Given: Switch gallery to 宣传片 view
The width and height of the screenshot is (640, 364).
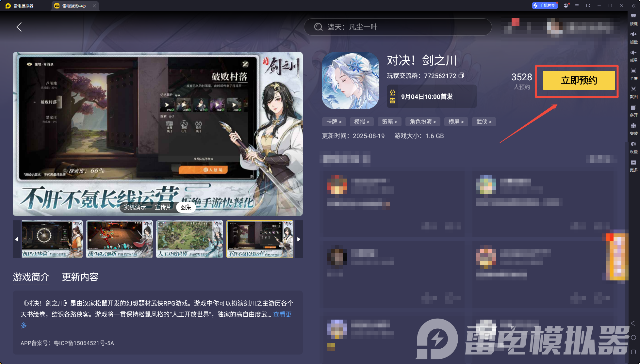Looking at the screenshot, I should 163,207.
